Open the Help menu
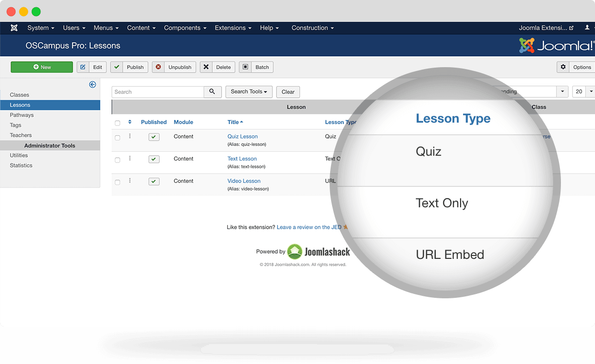The image size is (595, 364). (x=269, y=28)
